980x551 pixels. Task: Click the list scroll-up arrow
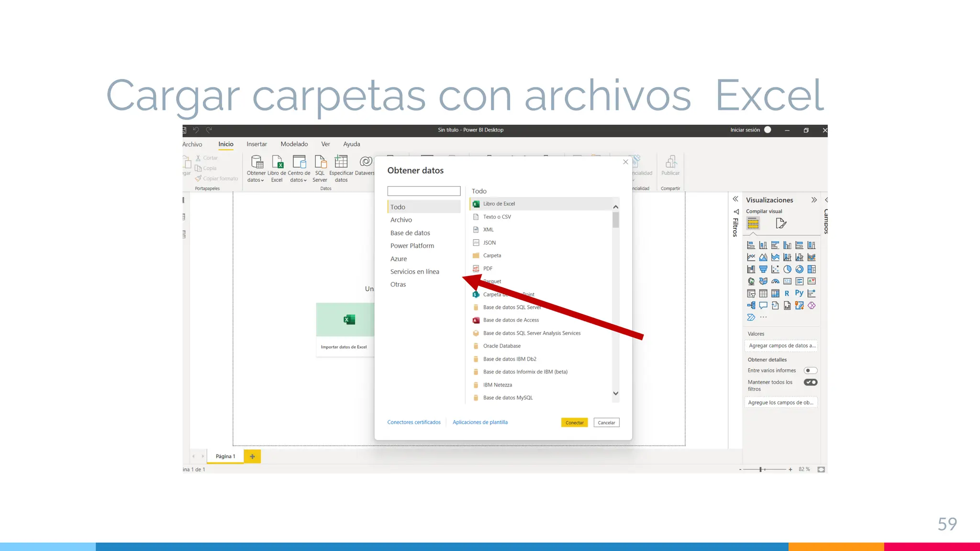pos(616,207)
